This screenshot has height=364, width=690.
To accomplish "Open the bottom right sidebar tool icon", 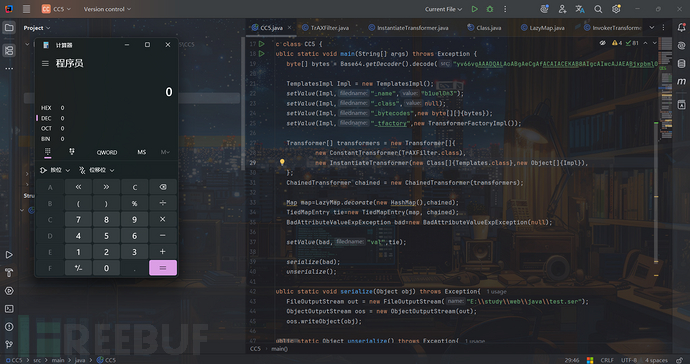I will coord(681,105).
